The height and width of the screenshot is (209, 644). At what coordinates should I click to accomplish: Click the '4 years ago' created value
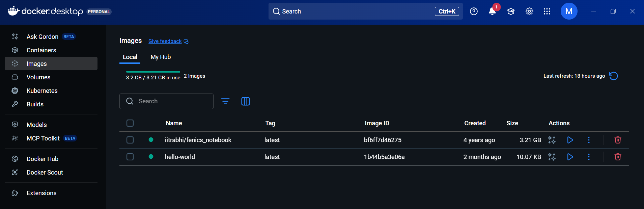click(x=479, y=140)
